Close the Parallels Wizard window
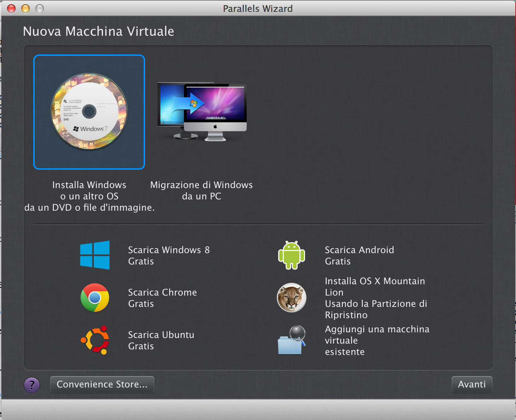The height and width of the screenshot is (420, 516). coord(11,8)
